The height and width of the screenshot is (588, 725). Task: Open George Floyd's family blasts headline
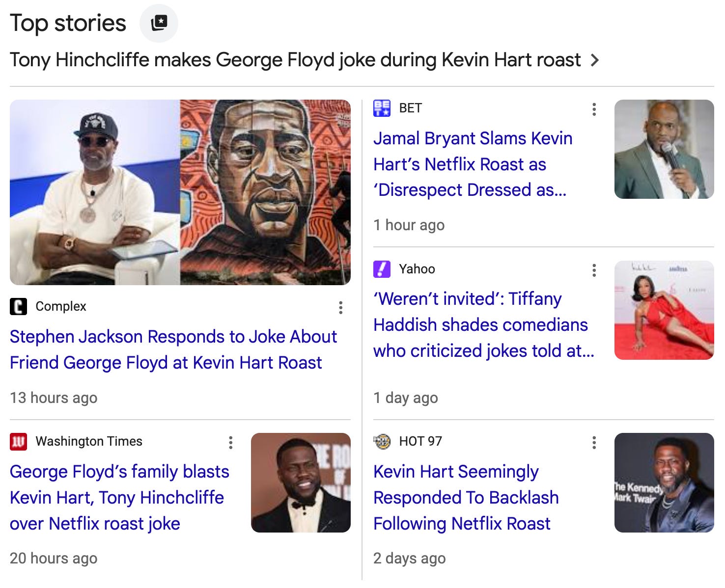[x=119, y=497]
